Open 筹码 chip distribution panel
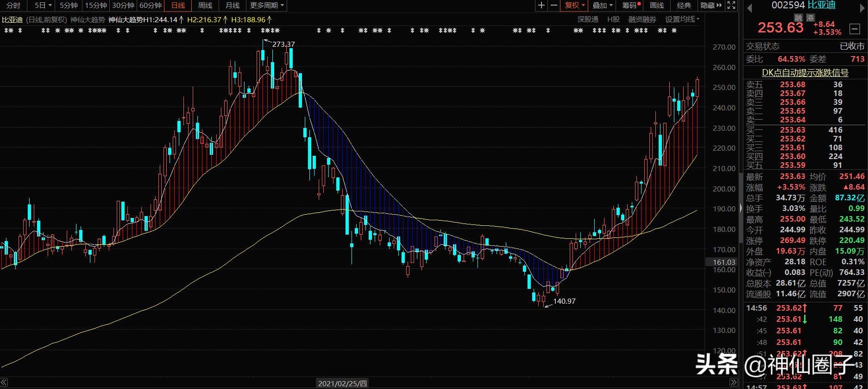This screenshot has width=868, height=389. [x=630, y=6]
